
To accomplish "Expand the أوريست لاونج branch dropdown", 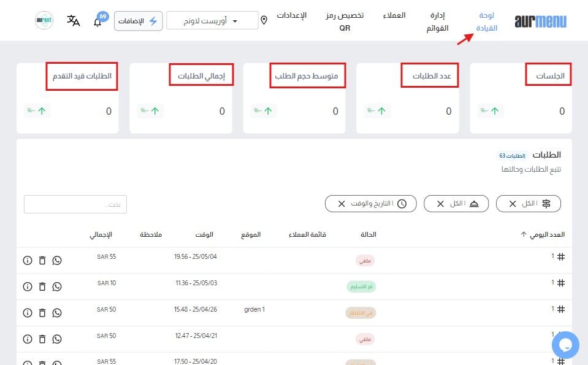I will tap(213, 21).
